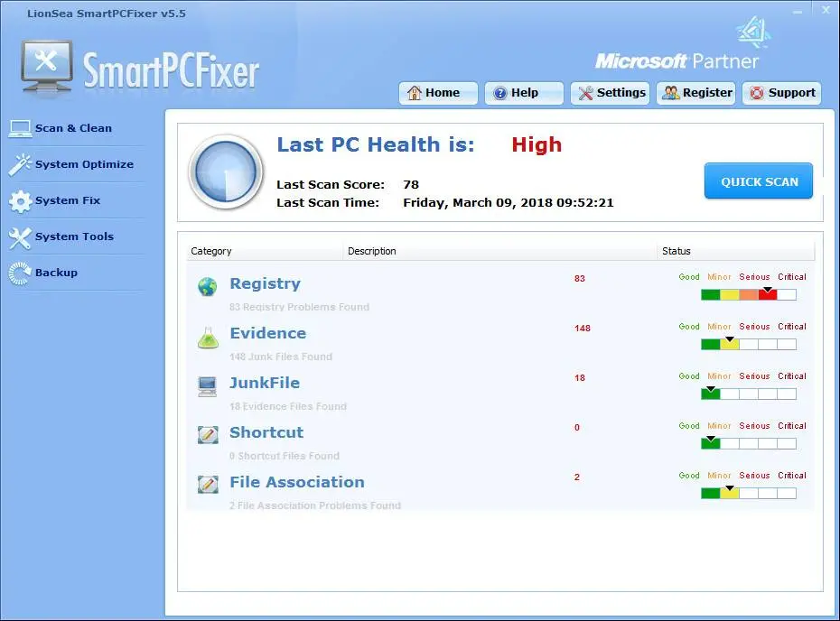Open the Settings tab
The image size is (840, 621).
[x=611, y=93]
